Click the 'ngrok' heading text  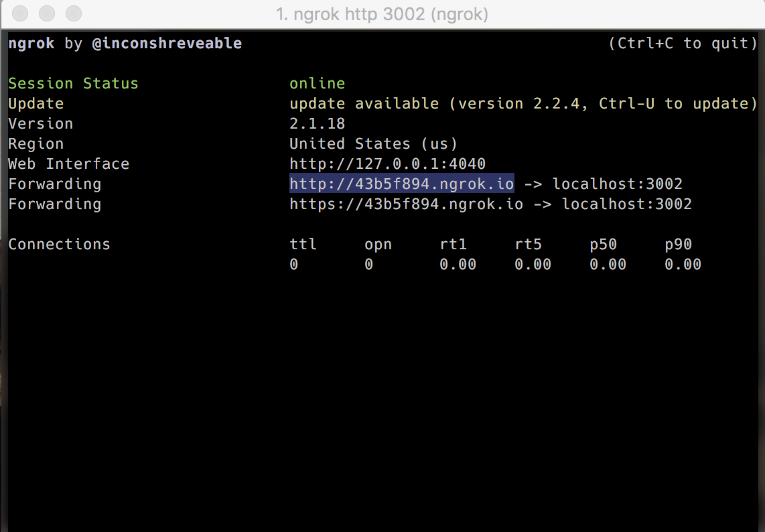(31, 44)
